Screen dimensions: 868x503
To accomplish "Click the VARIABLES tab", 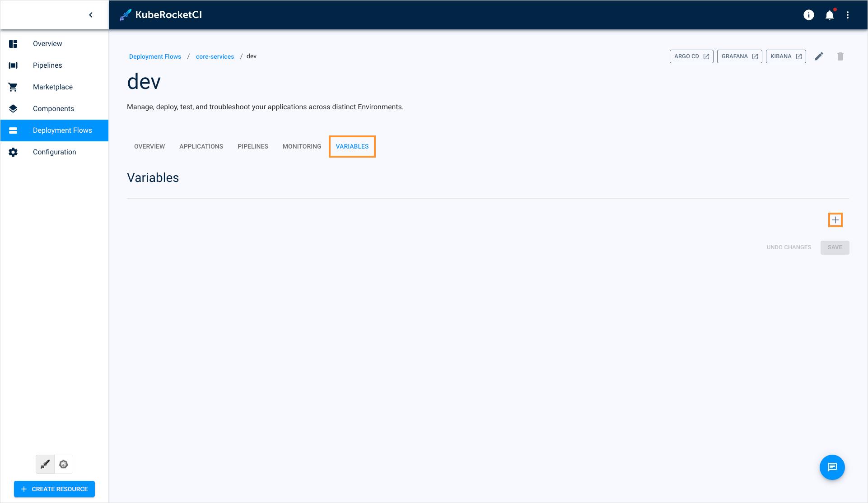I will click(352, 146).
